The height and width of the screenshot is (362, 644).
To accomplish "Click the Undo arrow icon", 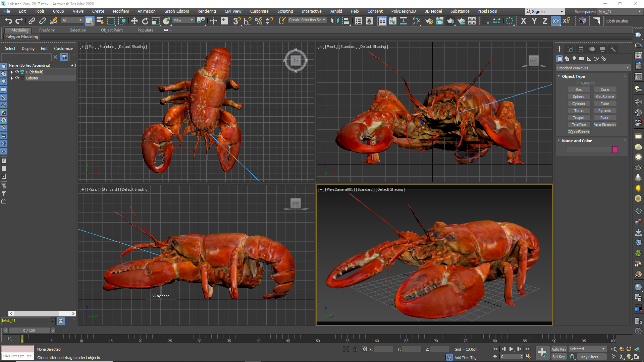I will pyautogui.click(x=8, y=21).
